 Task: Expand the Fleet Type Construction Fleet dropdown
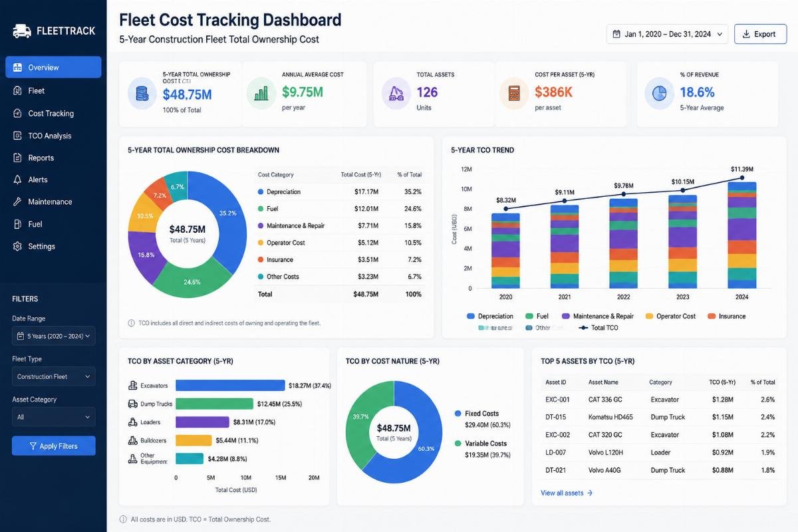click(54, 376)
